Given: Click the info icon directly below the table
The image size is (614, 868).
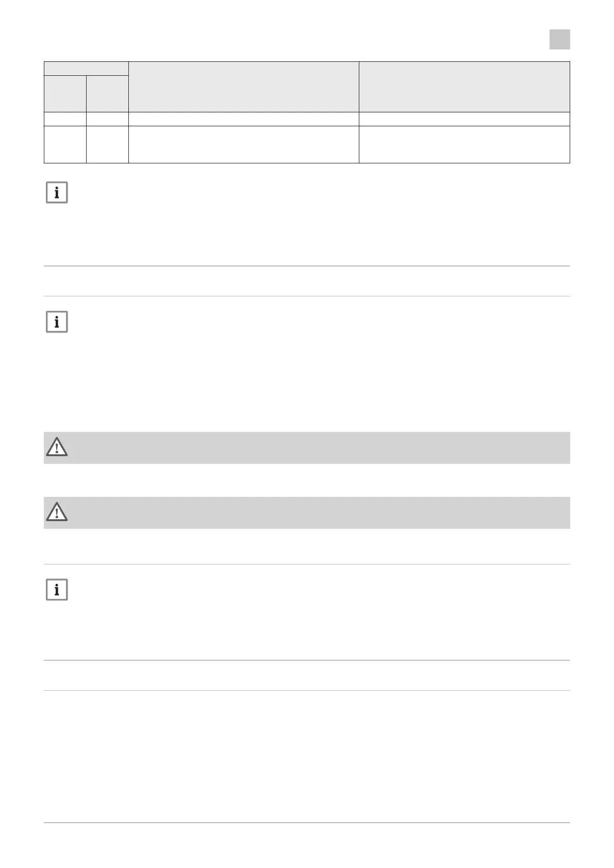Looking at the screenshot, I should point(57,193).
